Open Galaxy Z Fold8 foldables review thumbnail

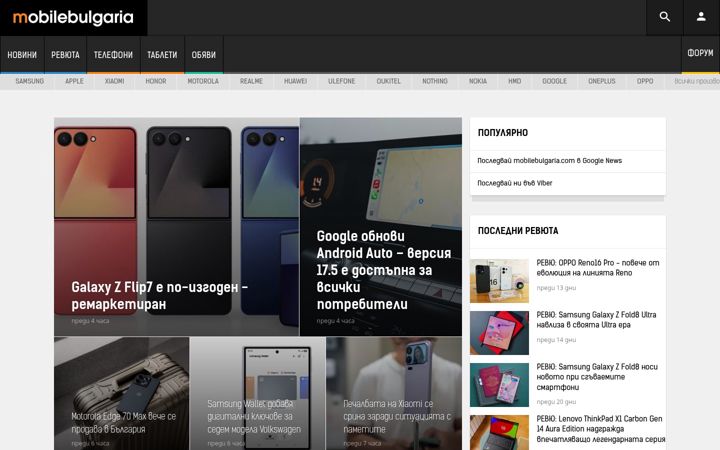point(499,385)
